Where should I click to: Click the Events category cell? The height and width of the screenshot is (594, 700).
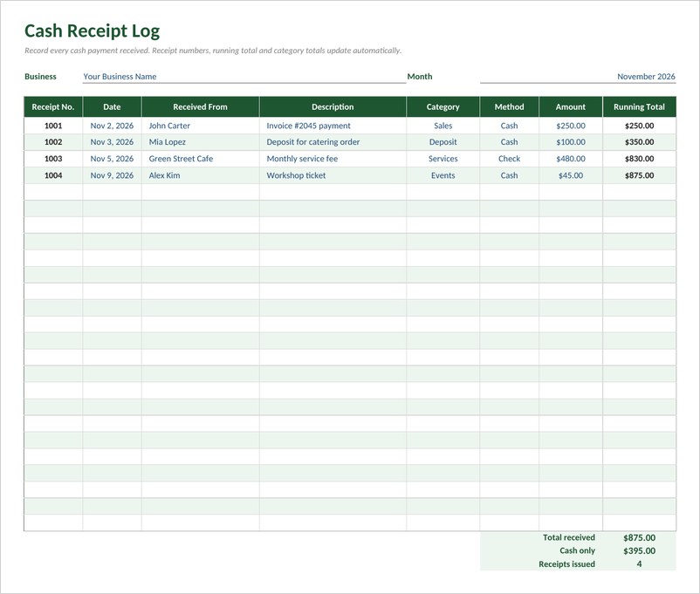tap(443, 175)
